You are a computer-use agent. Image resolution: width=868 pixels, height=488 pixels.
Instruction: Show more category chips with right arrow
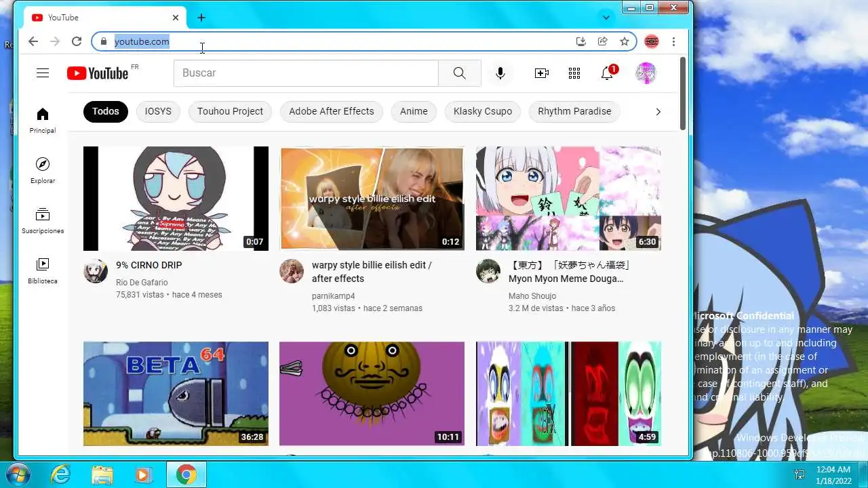click(x=658, y=111)
